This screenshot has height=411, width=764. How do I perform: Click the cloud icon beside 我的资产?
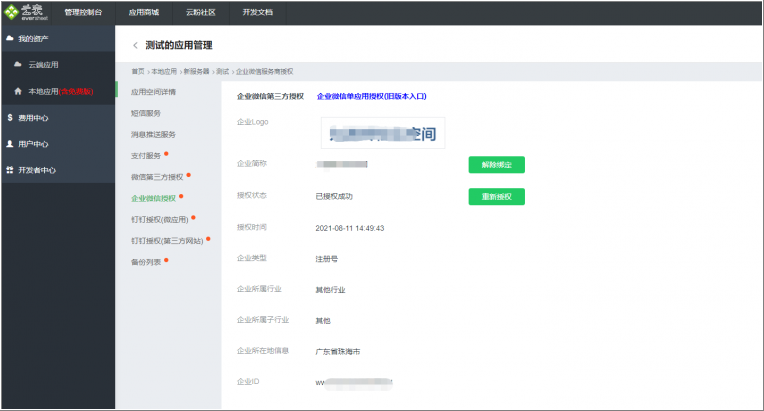point(9,38)
